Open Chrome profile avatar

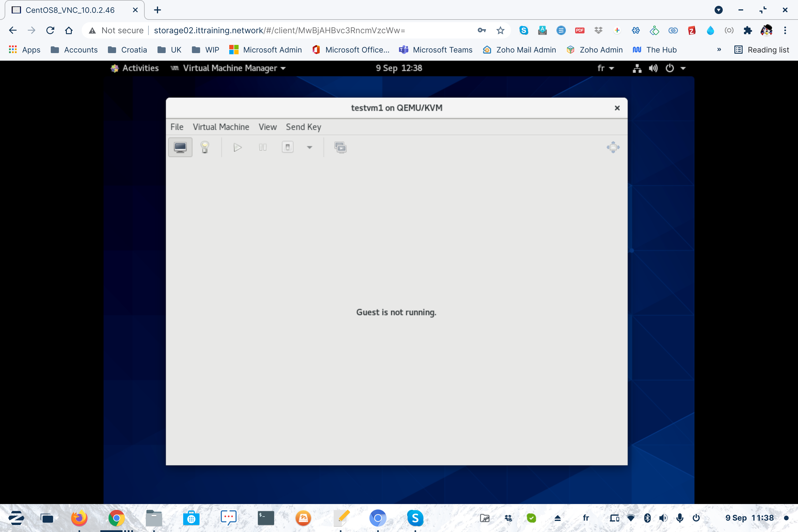[x=766, y=30]
